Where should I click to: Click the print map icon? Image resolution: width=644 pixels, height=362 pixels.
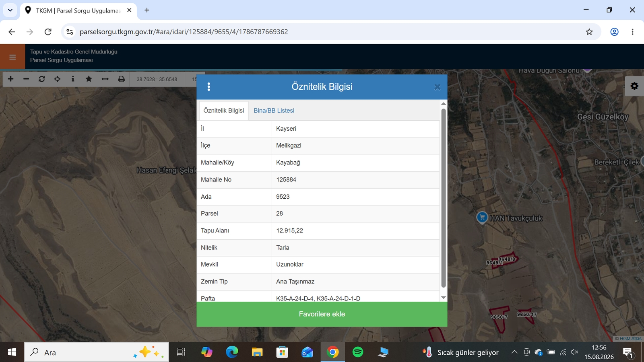click(121, 79)
